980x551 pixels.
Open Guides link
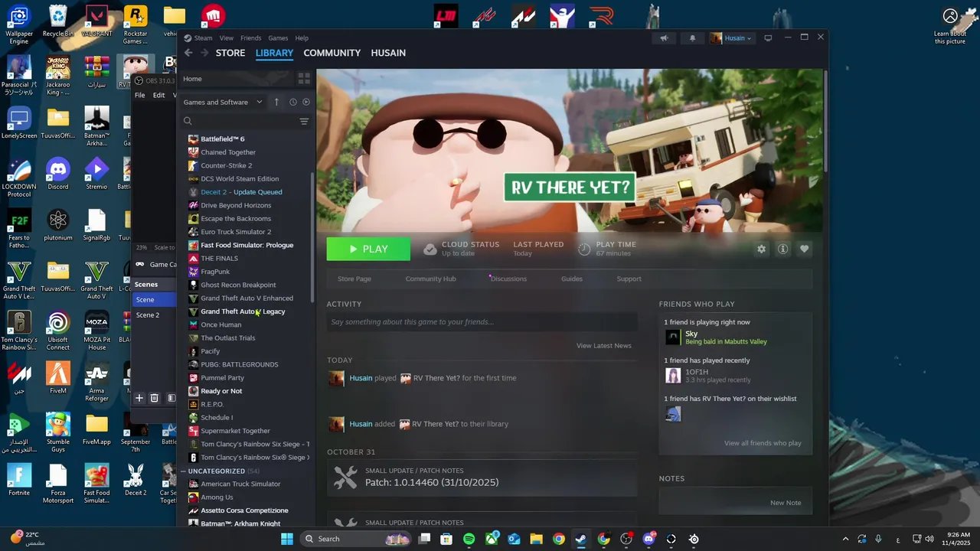click(x=572, y=279)
